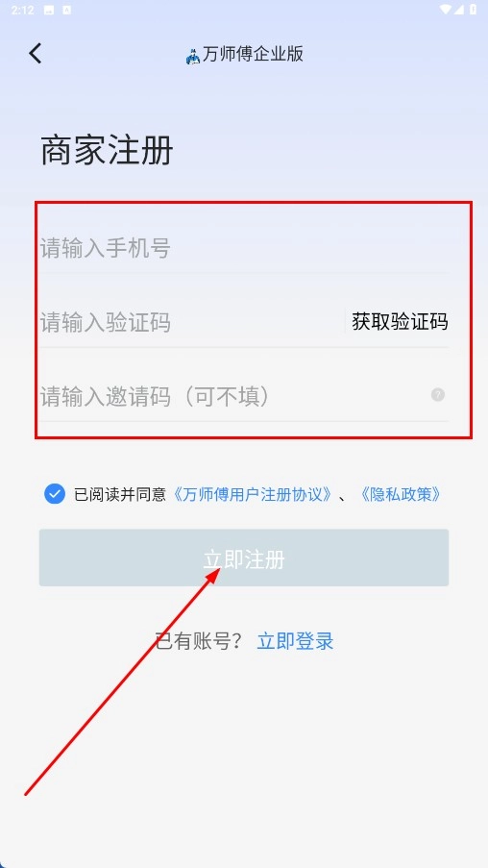Tap the 'A' notification icon in status bar
Viewport: 488px width, 868px height.
67,10
